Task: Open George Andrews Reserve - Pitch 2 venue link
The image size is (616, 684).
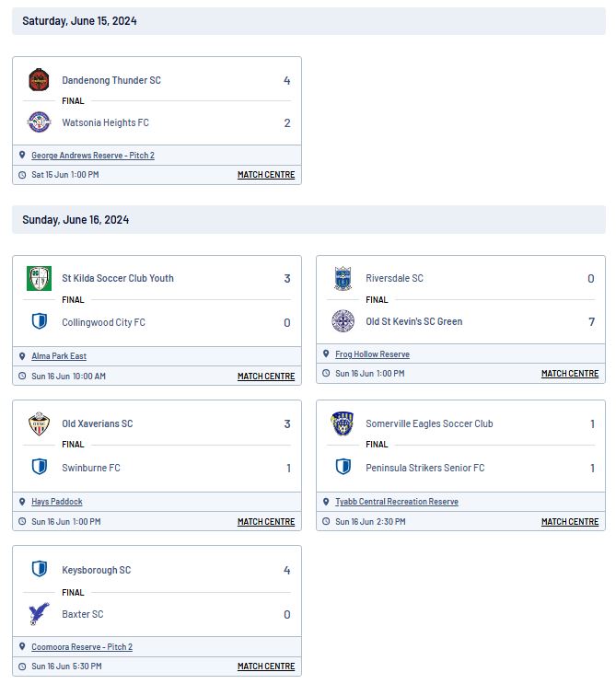Action: (x=93, y=156)
